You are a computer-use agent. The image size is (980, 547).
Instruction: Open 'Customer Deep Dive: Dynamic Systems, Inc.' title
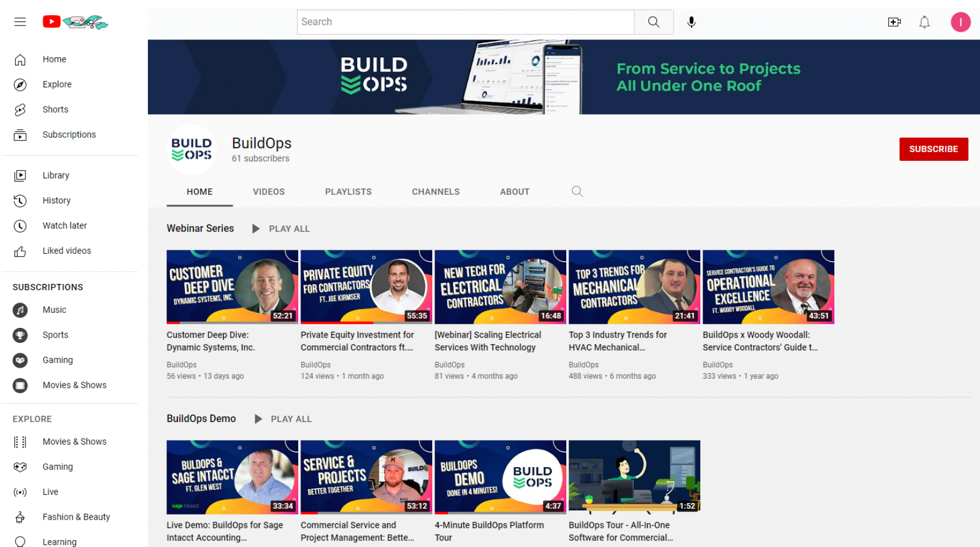211,341
